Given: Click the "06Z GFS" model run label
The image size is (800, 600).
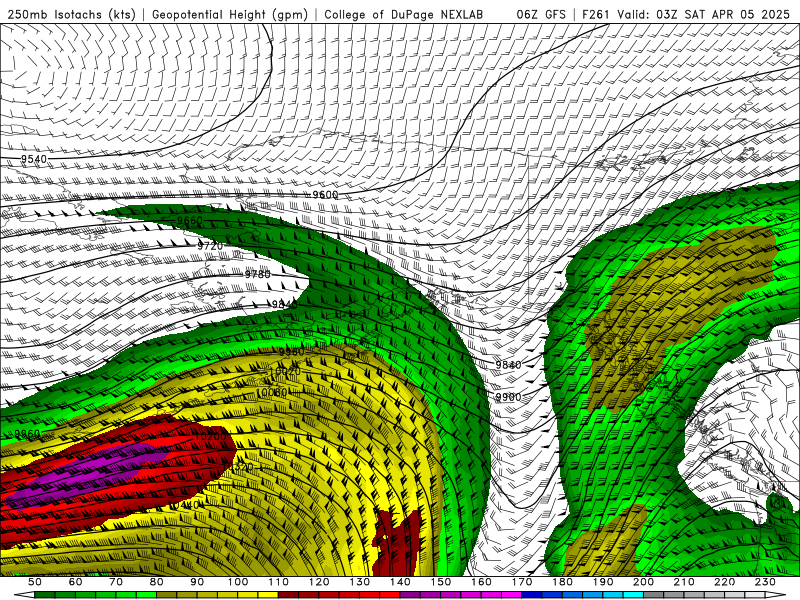Looking at the screenshot, I should [541, 15].
